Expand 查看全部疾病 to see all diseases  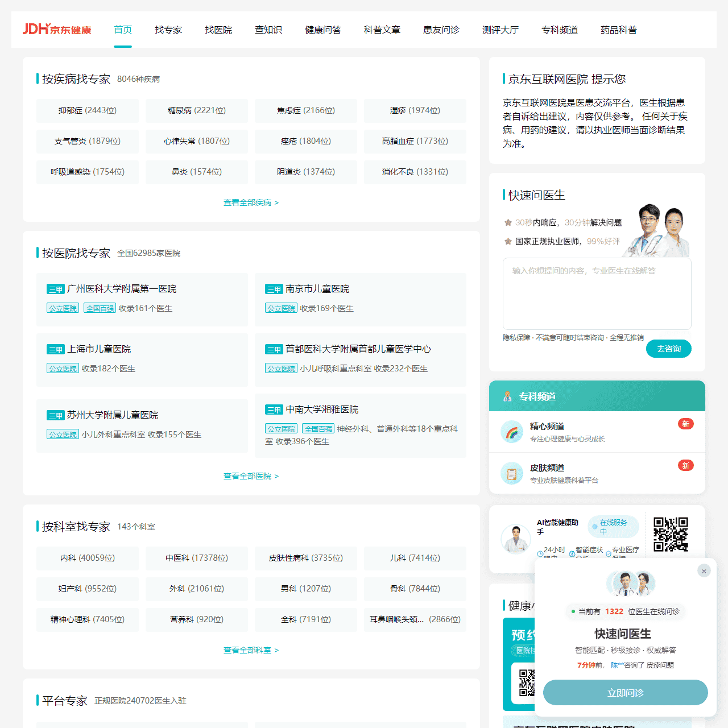(x=251, y=202)
